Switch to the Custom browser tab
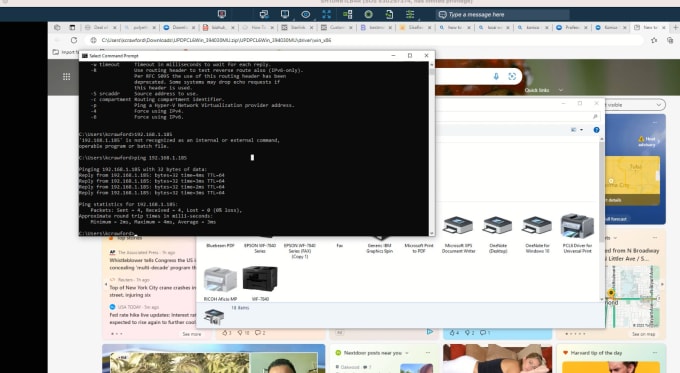Viewport: 680px width, 373px height. point(337,27)
